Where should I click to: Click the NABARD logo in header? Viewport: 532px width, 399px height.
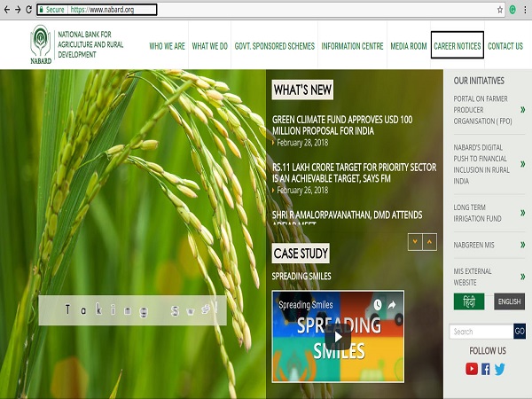(x=41, y=44)
